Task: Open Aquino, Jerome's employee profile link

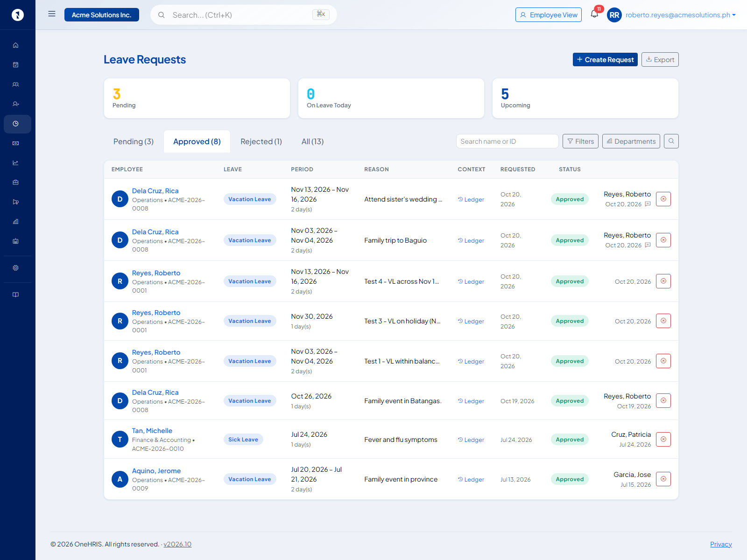Action: pyautogui.click(x=156, y=471)
